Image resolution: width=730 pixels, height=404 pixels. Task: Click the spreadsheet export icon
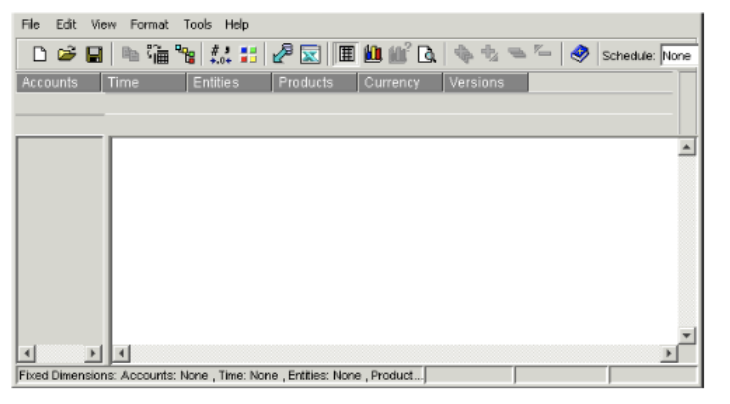pos(310,55)
